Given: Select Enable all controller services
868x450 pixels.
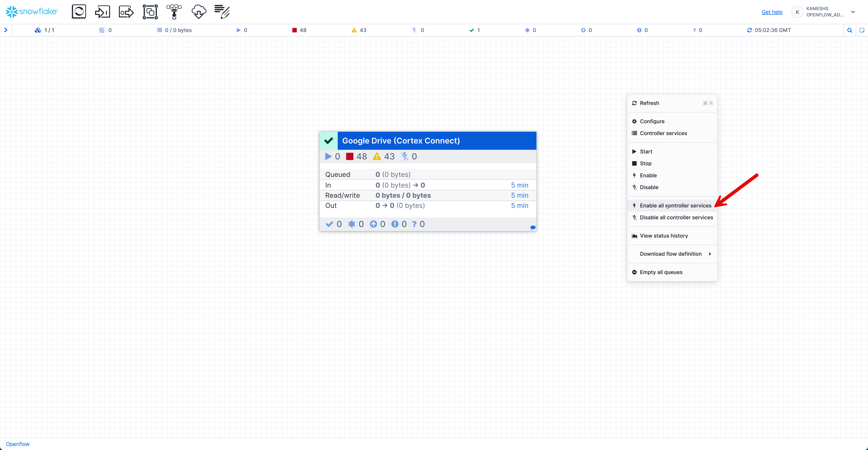Looking at the screenshot, I should 675,206.
